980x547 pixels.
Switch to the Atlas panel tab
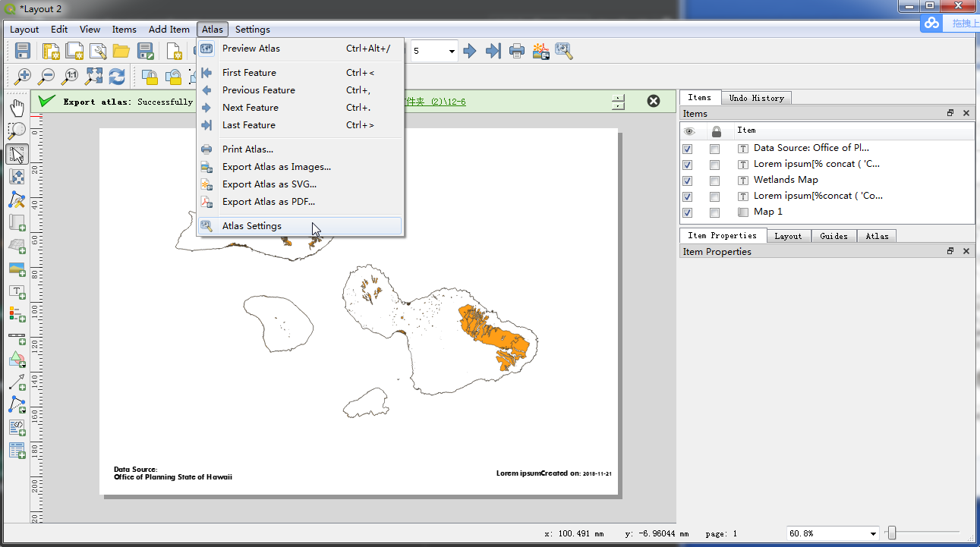(x=877, y=236)
